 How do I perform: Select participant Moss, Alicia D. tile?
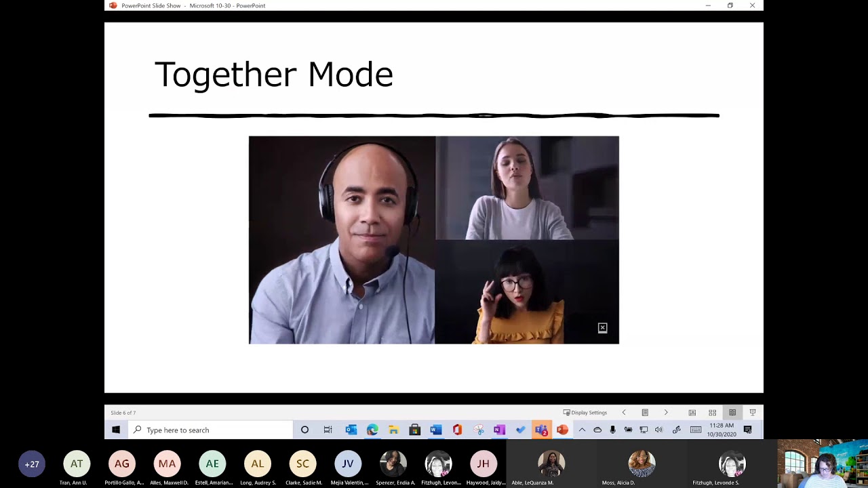point(642,464)
